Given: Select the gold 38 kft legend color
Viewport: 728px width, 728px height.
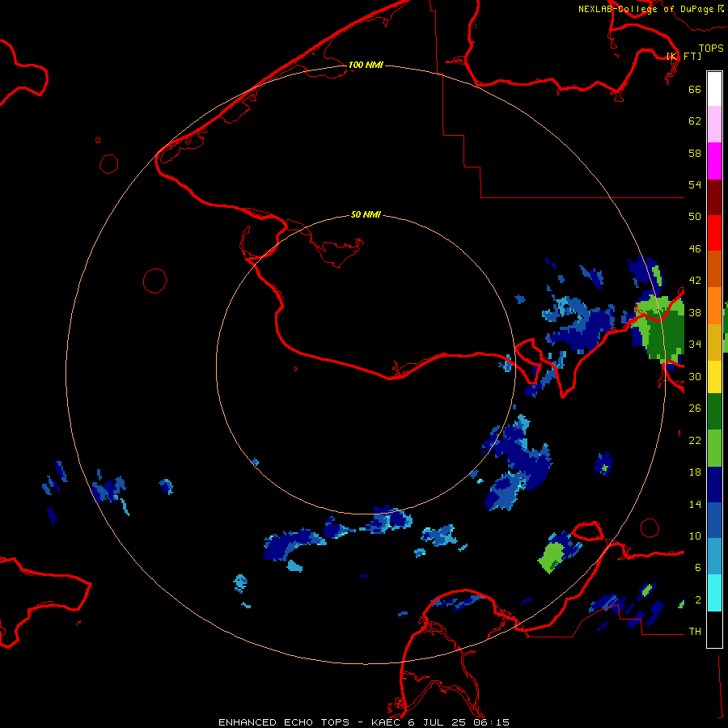Looking at the screenshot, I should [714, 342].
